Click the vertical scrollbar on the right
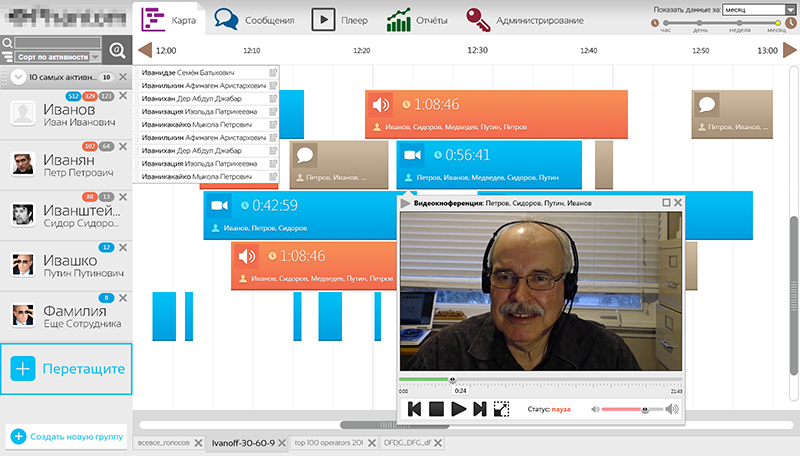 (793, 296)
